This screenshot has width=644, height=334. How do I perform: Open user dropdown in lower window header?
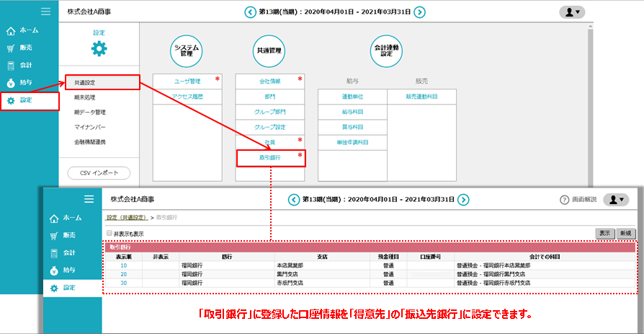[614, 200]
